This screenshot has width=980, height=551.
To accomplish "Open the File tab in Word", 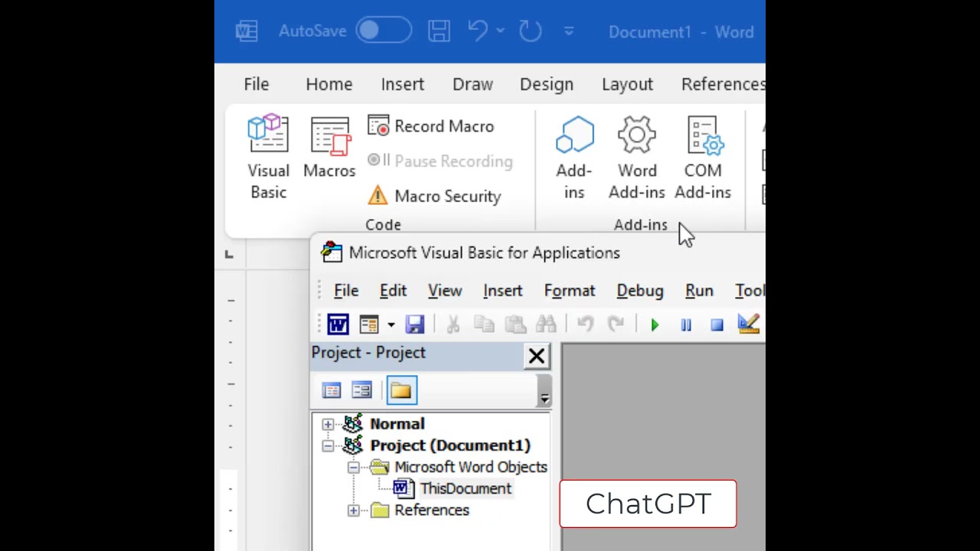I will pos(256,84).
